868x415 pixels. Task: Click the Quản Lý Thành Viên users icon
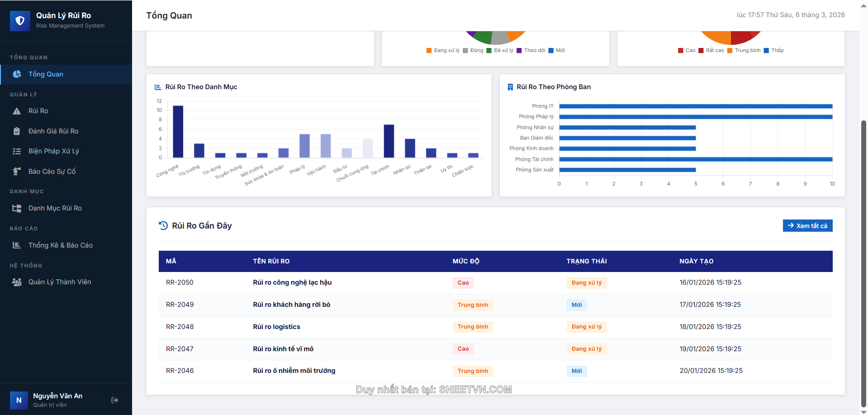(x=17, y=282)
